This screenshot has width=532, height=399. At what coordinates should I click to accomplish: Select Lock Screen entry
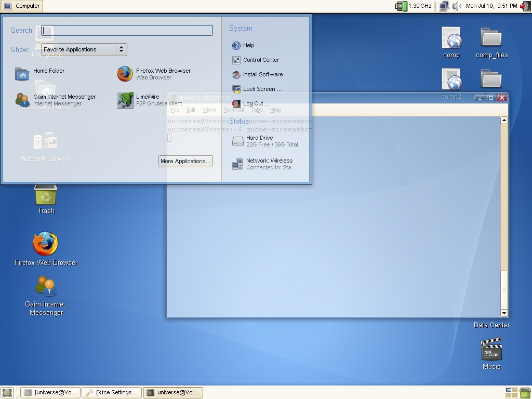(x=257, y=89)
